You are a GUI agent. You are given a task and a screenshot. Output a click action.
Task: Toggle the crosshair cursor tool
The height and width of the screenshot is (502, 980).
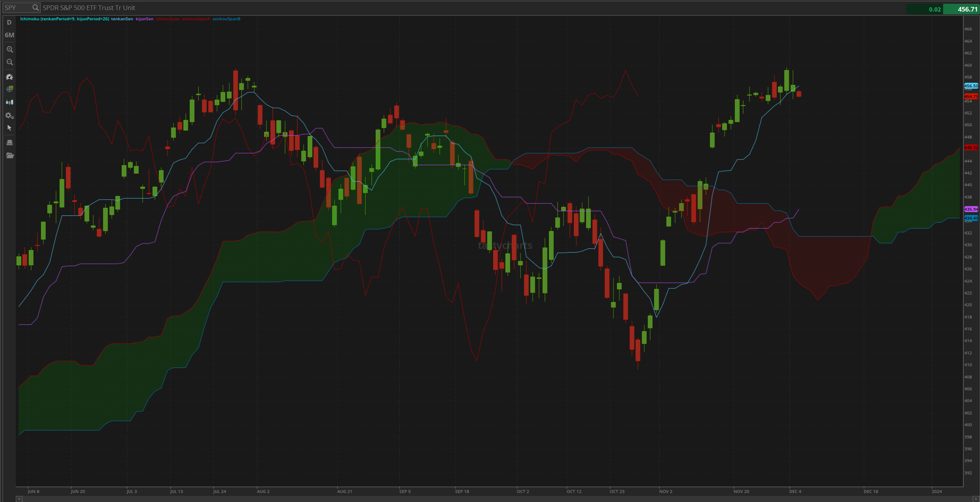(10, 89)
